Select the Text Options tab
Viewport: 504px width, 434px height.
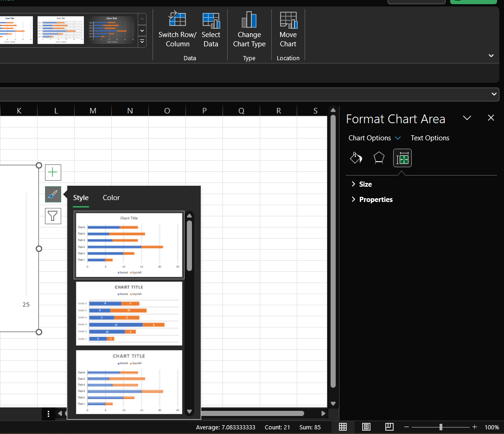click(x=430, y=138)
